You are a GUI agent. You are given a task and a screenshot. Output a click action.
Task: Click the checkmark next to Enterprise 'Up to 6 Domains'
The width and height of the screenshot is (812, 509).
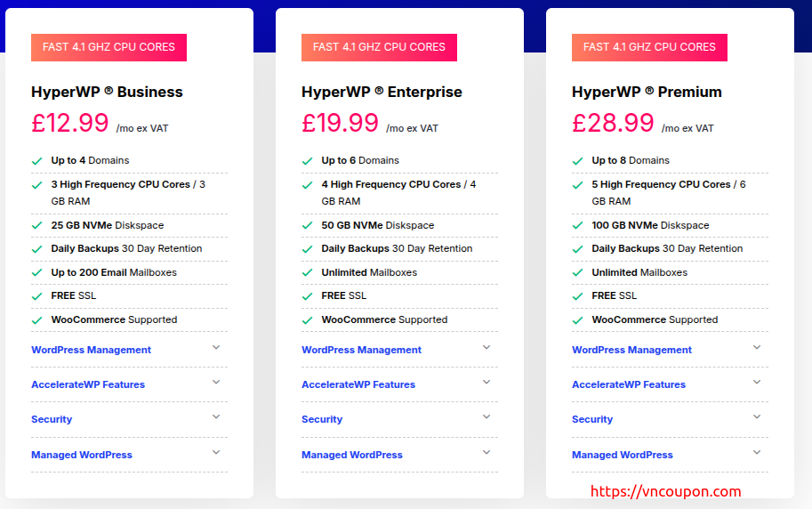(x=307, y=161)
